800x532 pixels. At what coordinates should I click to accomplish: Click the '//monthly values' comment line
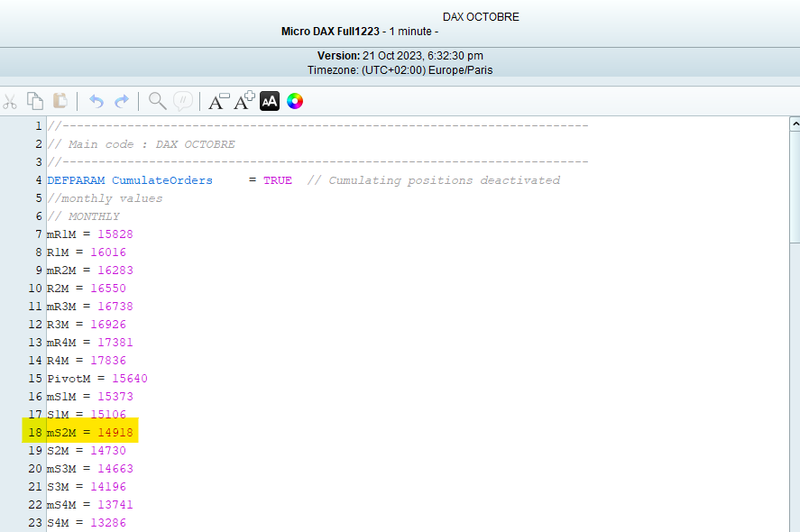[105, 198]
